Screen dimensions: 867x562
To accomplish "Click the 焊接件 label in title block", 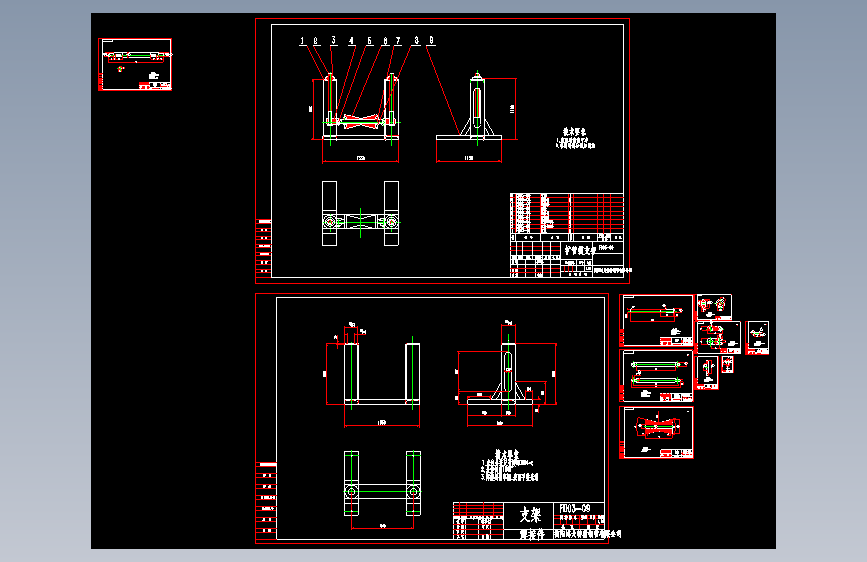I will point(532,534).
